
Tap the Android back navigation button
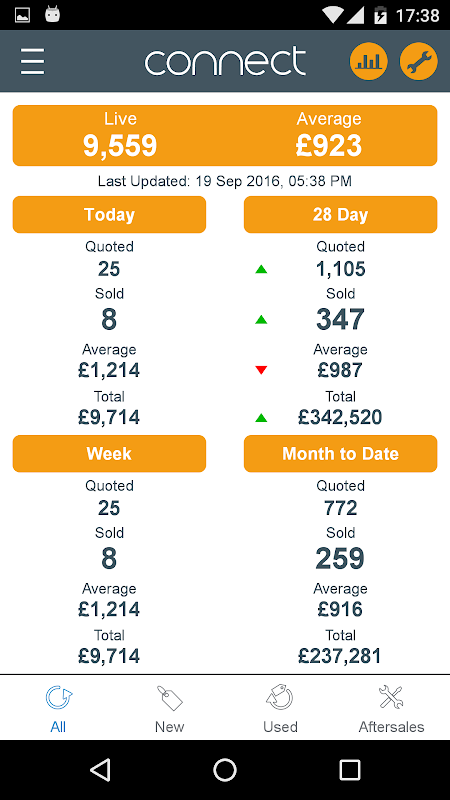[x=101, y=770]
